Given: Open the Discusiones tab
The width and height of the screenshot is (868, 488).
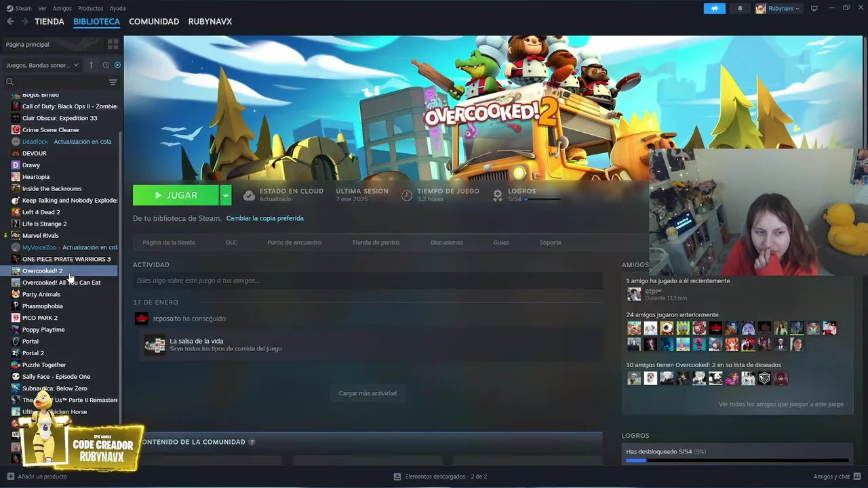Looking at the screenshot, I should pos(447,242).
